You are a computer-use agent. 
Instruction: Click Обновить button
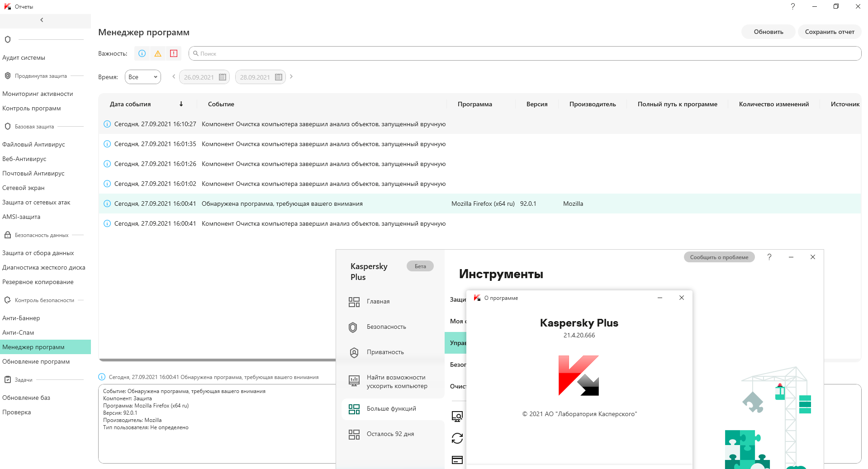tap(768, 32)
